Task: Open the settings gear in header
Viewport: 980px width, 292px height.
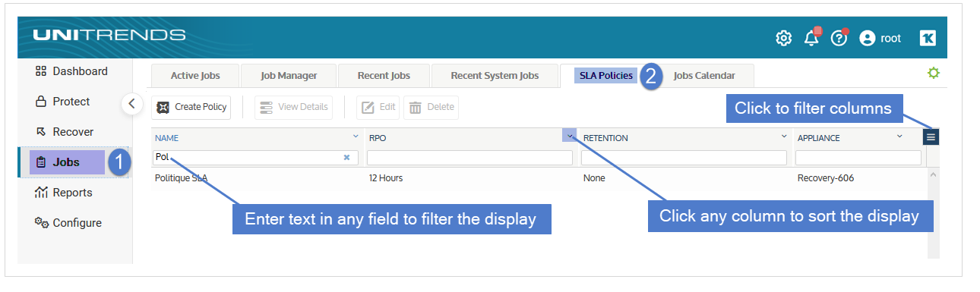Action: (783, 38)
